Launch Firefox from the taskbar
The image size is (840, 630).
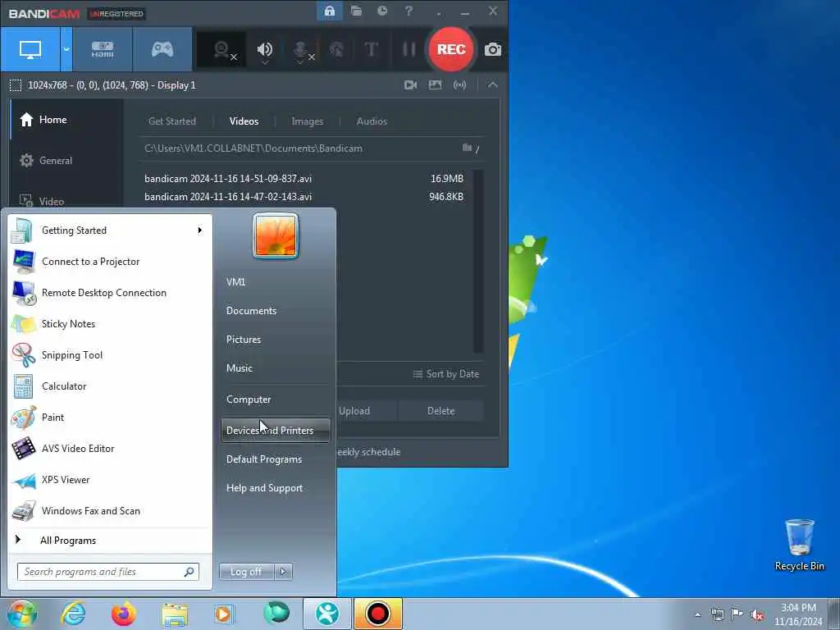[124, 614]
